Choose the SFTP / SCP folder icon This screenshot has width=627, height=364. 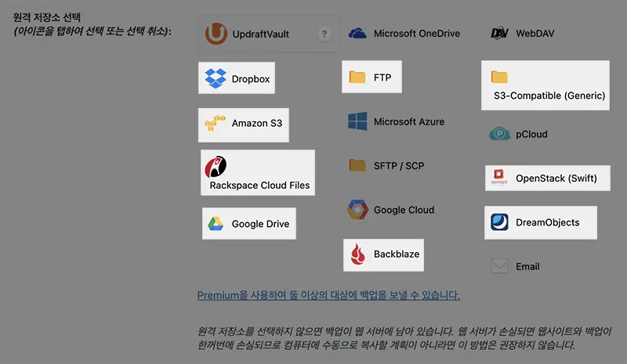click(357, 165)
